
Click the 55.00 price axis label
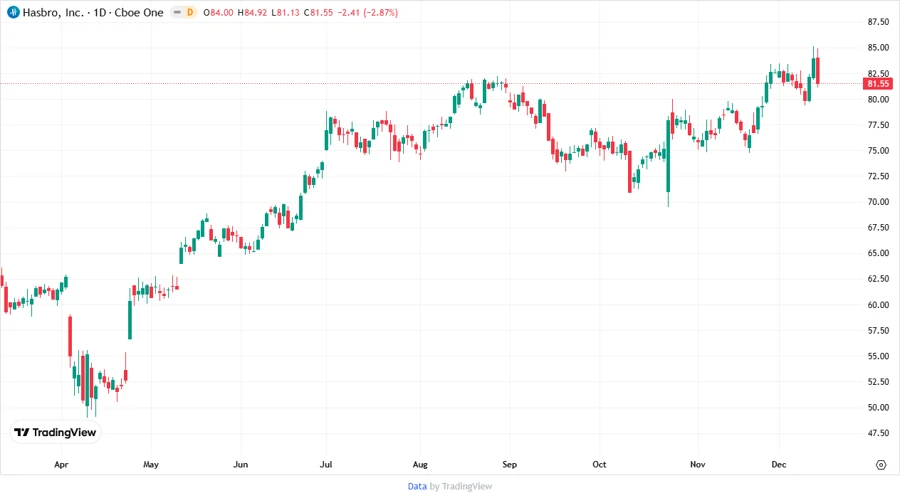pyautogui.click(x=878, y=356)
